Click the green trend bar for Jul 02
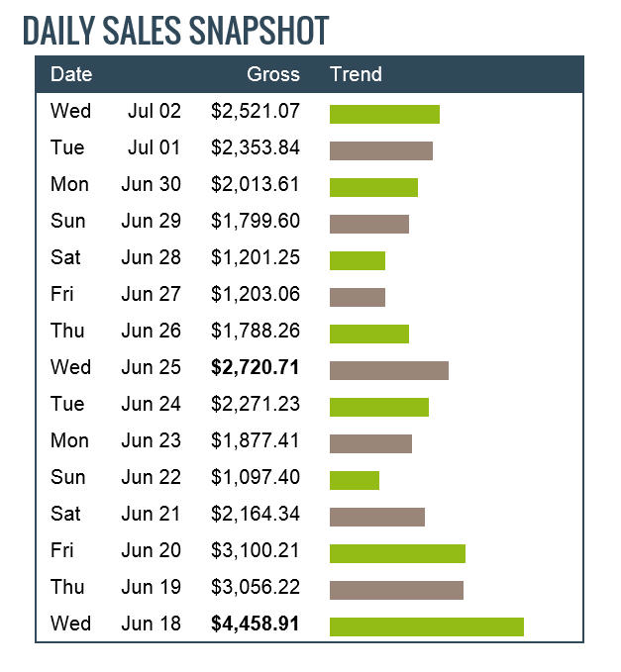Screen dimensions: 621x672 384,114
